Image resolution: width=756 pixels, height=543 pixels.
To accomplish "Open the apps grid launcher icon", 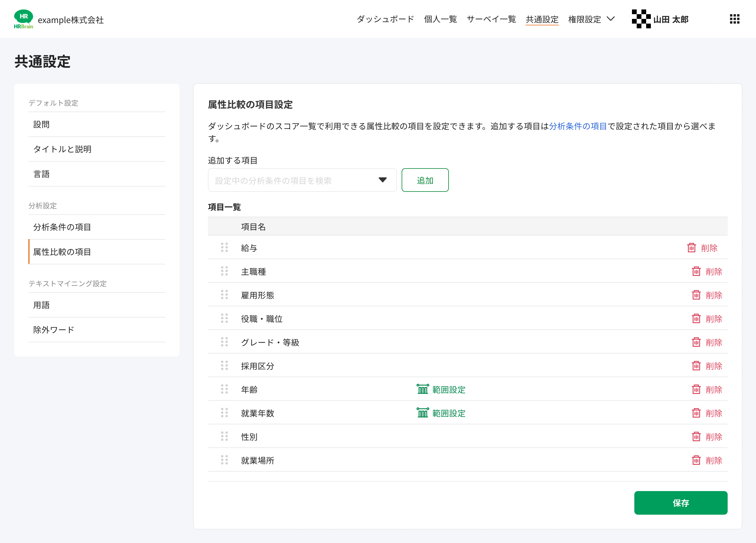I will click(x=734, y=19).
